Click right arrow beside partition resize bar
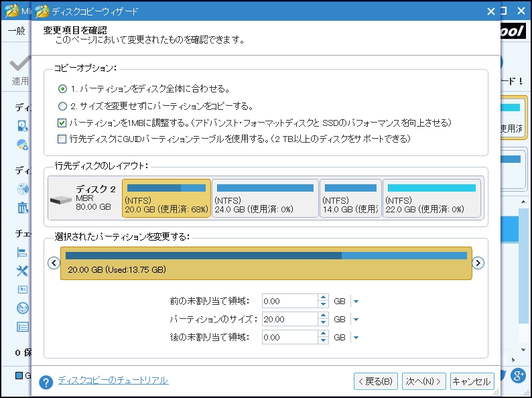This screenshot has height=398, width=532. click(x=478, y=263)
